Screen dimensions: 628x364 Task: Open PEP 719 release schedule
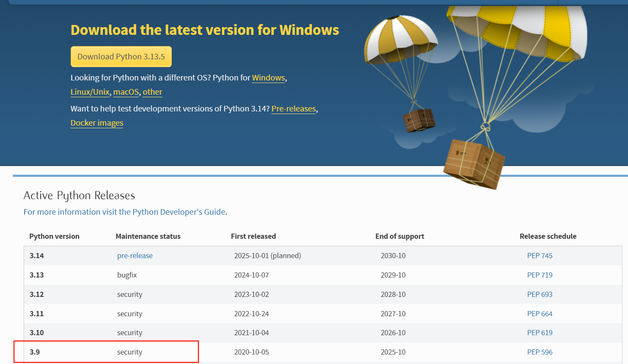click(x=540, y=275)
